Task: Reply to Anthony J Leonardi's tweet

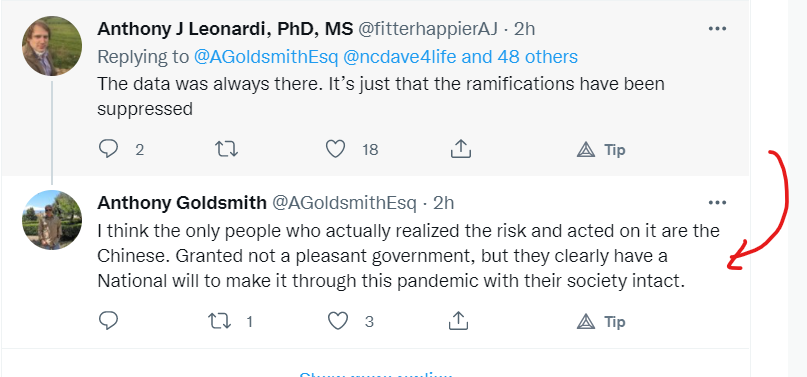Action: (109, 149)
